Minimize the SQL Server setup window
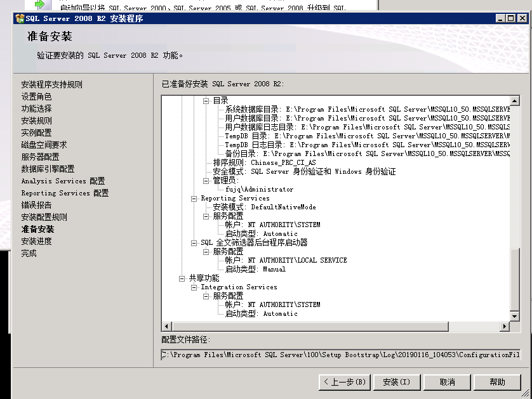Image resolution: width=532 pixels, height=399 pixels. [x=500, y=18]
